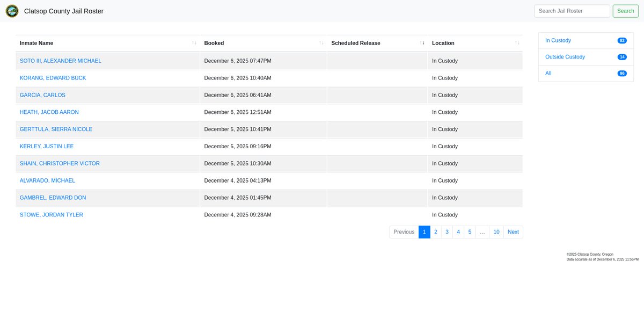Click booked time December 6, 2025 06:41AM
This screenshot has height=333, width=644.
coord(238,95)
